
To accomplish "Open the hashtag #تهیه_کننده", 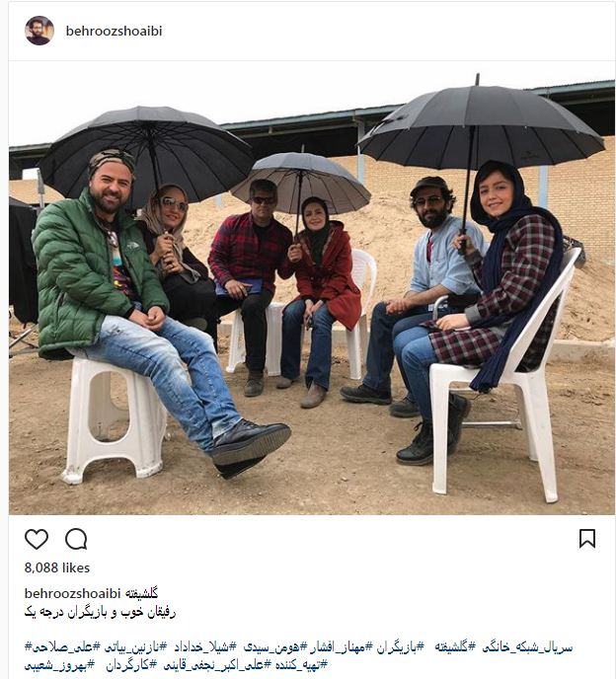I will [301, 665].
